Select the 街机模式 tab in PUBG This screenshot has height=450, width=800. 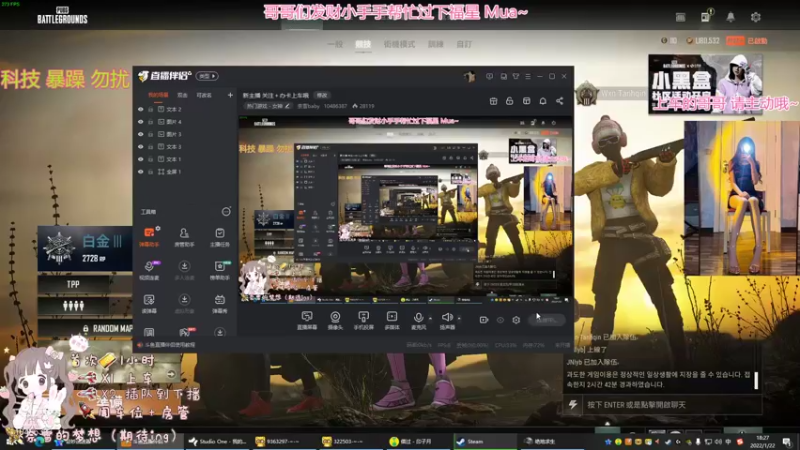(x=399, y=44)
